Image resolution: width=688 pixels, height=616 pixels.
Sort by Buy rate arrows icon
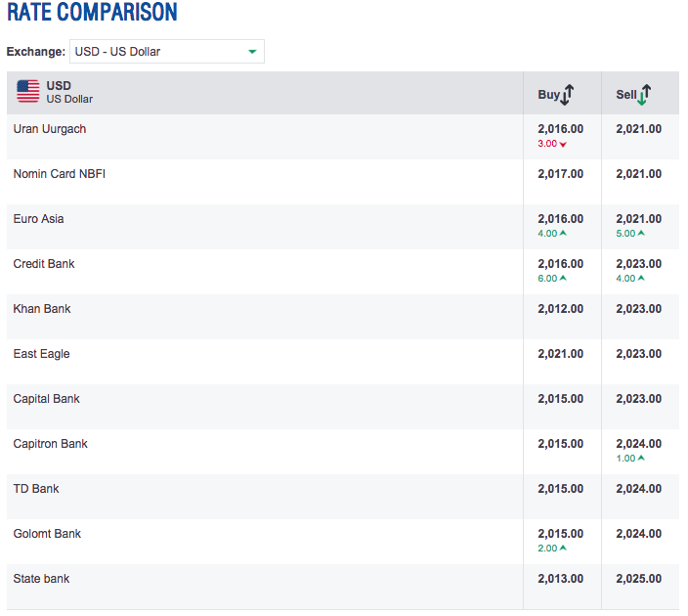(x=567, y=95)
